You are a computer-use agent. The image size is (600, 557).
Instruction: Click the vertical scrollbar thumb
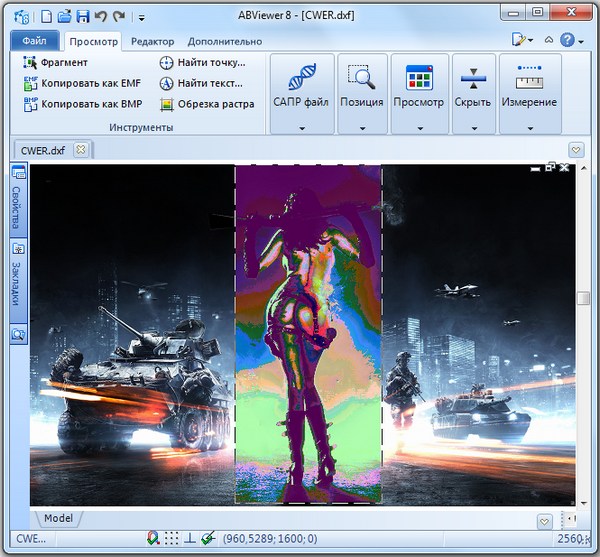(583, 298)
